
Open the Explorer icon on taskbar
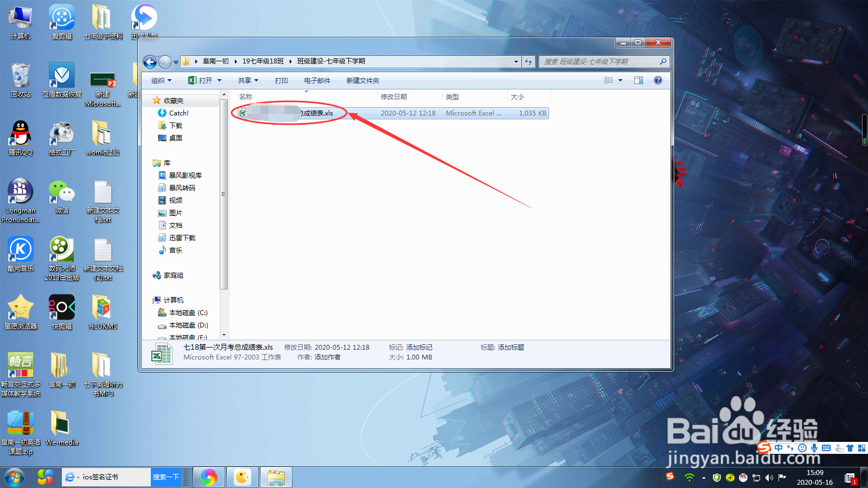[x=276, y=477]
